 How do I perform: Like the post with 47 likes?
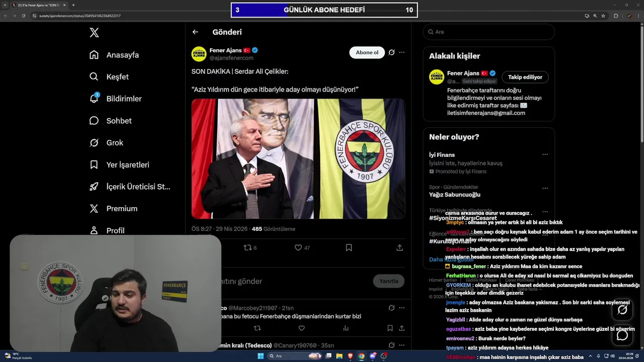[302, 248]
